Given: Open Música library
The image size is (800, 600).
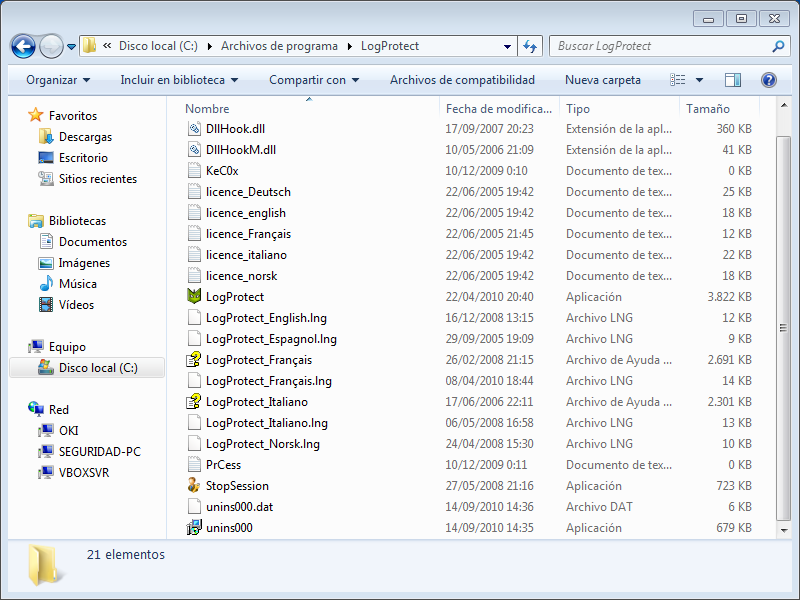Looking at the screenshot, I should coord(68,284).
